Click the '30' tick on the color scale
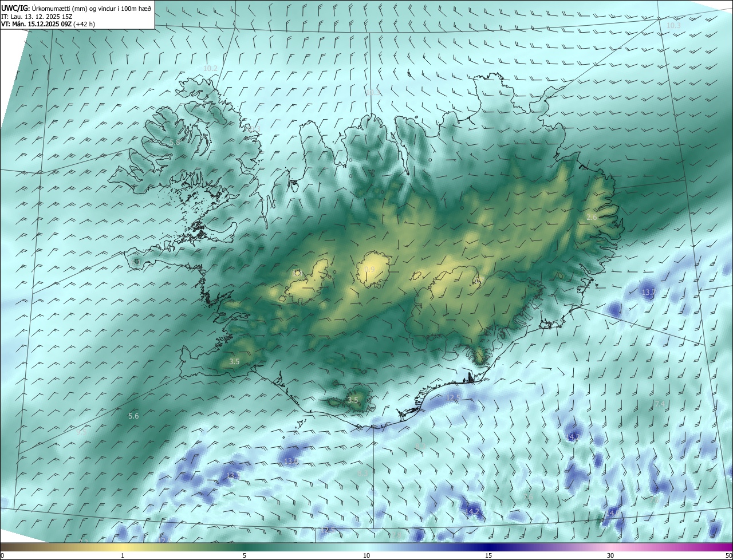Screen dimensions: 733x560 610,555
